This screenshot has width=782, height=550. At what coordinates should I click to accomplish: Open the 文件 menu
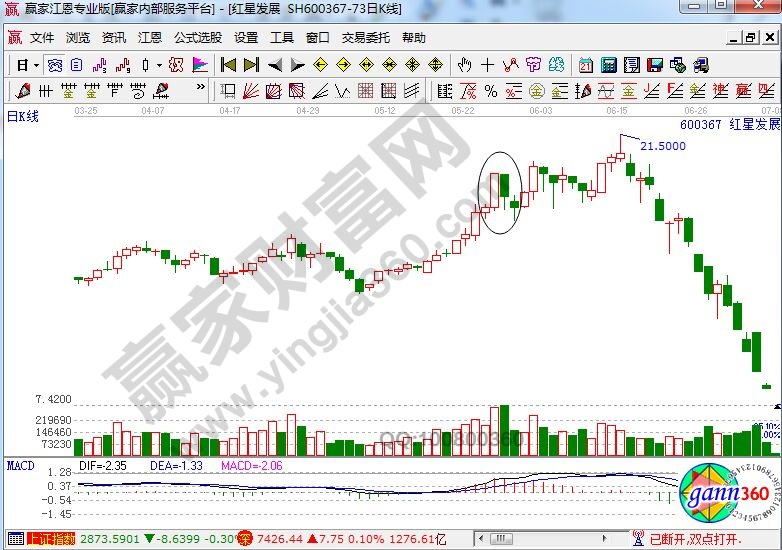(x=42, y=38)
